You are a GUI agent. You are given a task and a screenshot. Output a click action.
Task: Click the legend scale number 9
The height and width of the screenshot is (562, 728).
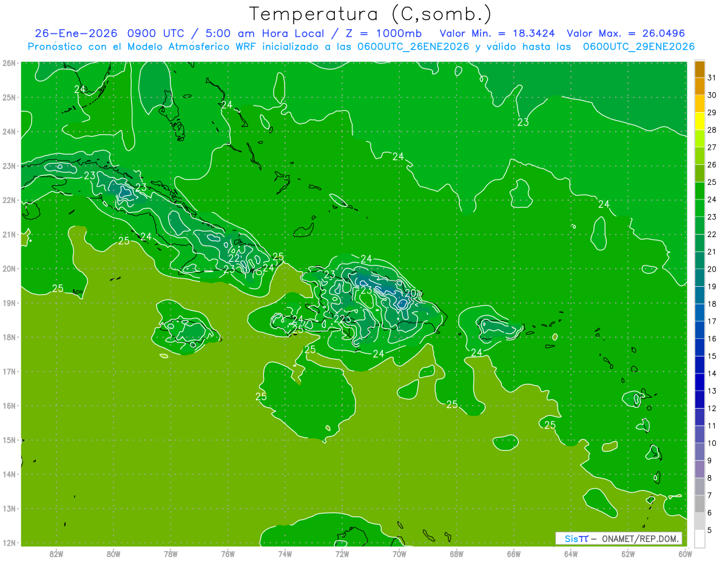709,461
